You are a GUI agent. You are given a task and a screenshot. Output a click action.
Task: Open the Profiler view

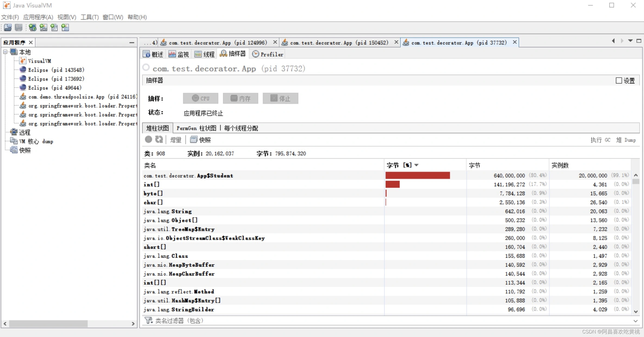click(x=267, y=54)
